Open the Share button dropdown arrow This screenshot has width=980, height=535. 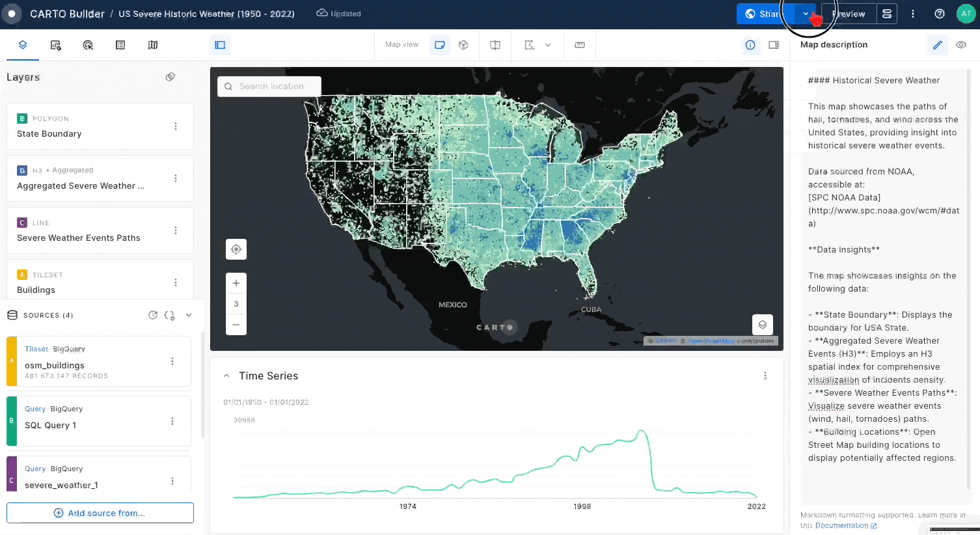[806, 14]
